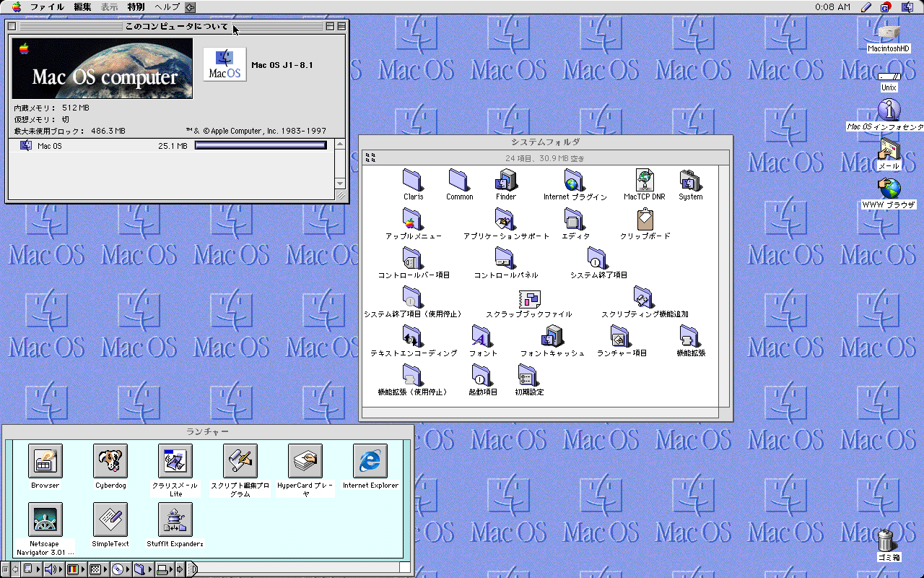The width and height of the screenshot is (924, 578).
Task: Select the MacTCP DNR file icon
Action: point(645,180)
